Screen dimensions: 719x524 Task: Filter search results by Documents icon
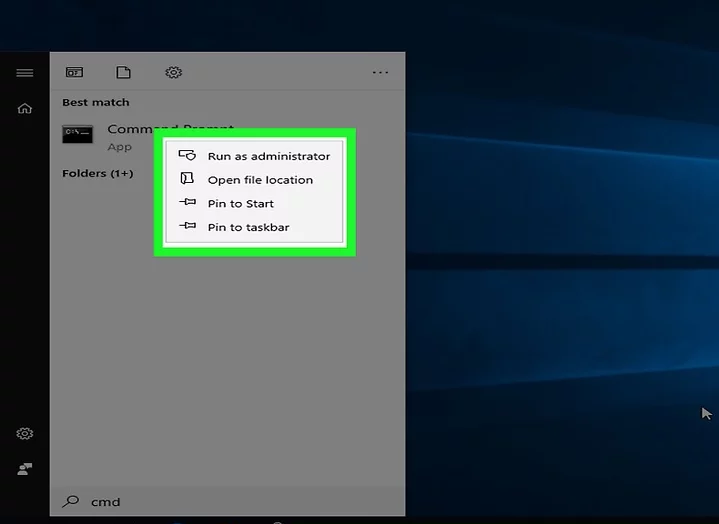tap(123, 73)
